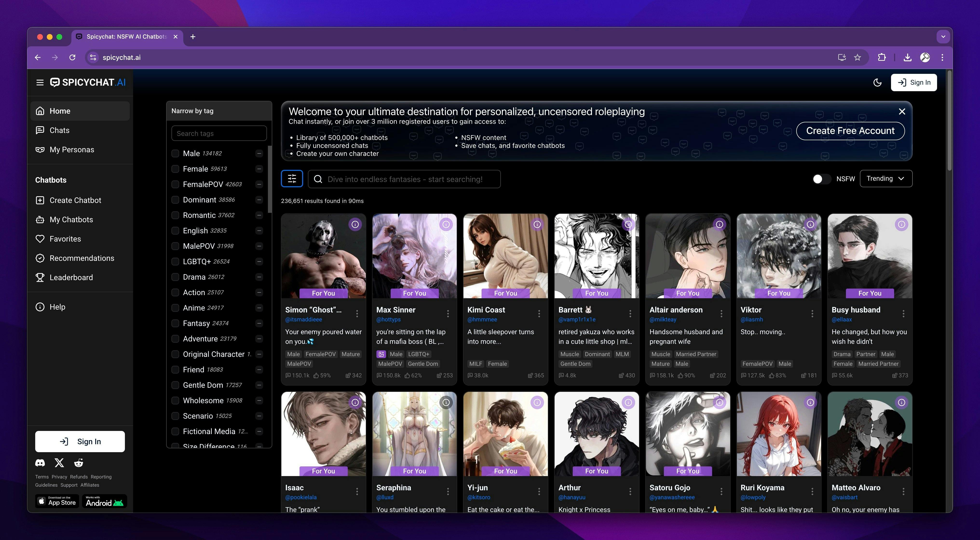Screen dimensions: 980x540
Task: Select Chats in the sidebar
Action: tap(59, 130)
